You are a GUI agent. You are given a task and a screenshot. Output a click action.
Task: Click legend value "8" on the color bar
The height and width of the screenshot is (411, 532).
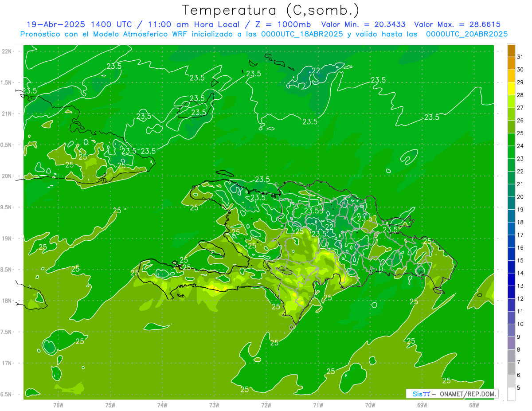[519, 350]
